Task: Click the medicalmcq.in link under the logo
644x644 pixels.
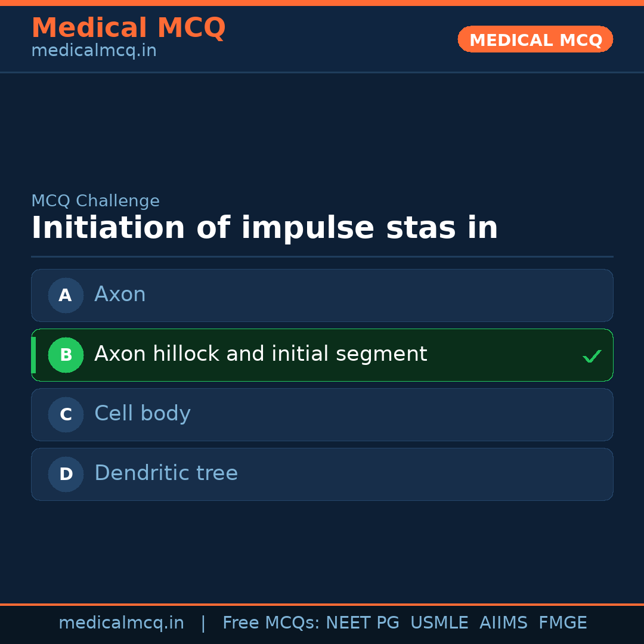Action: point(94,50)
